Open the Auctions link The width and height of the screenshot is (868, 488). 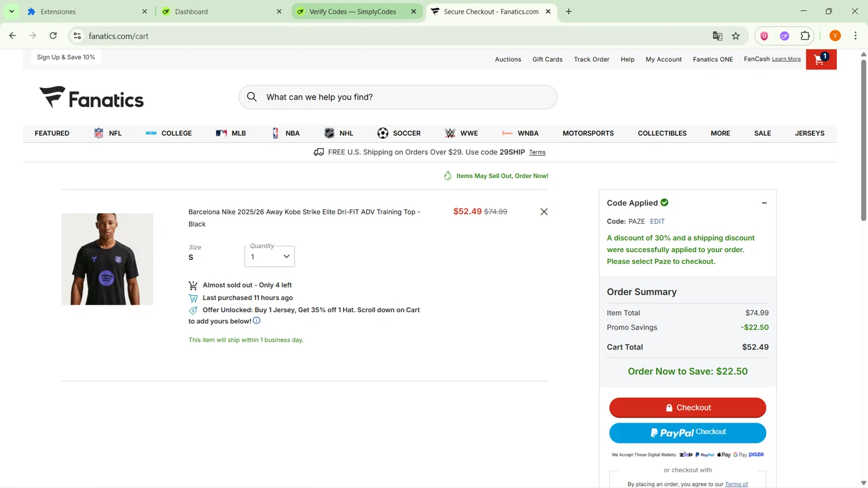(x=508, y=60)
